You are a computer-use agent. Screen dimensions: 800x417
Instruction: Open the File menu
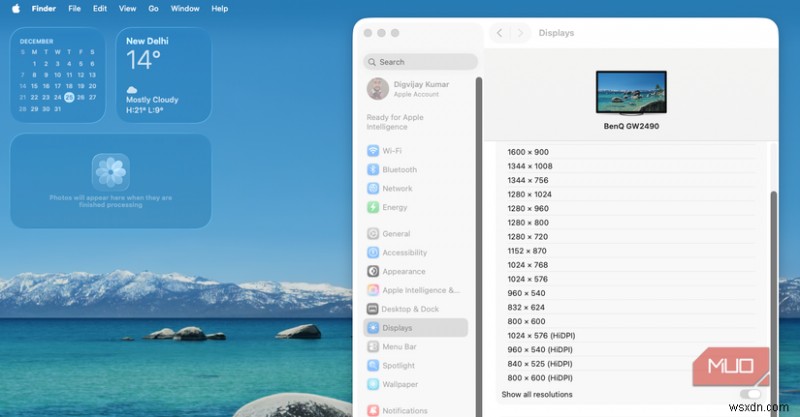tap(74, 9)
